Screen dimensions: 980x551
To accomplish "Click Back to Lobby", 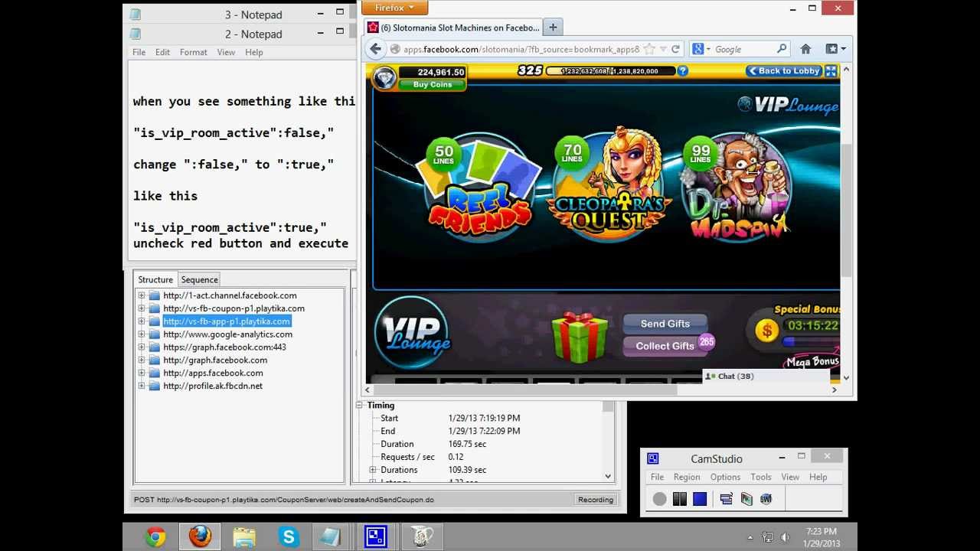I will click(x=784, y=71).
